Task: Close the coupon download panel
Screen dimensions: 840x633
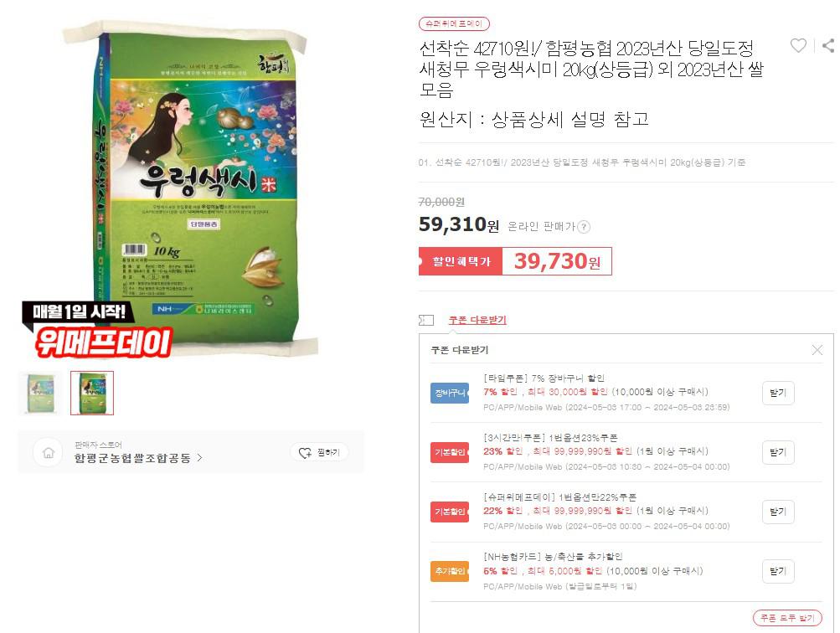Action: coord(817,350)
